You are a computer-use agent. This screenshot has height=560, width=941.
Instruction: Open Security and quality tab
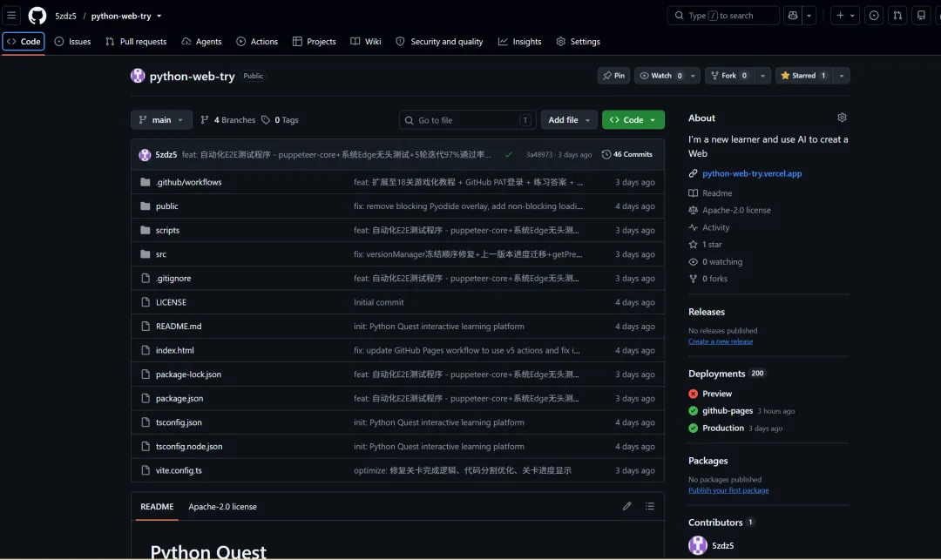439,42
